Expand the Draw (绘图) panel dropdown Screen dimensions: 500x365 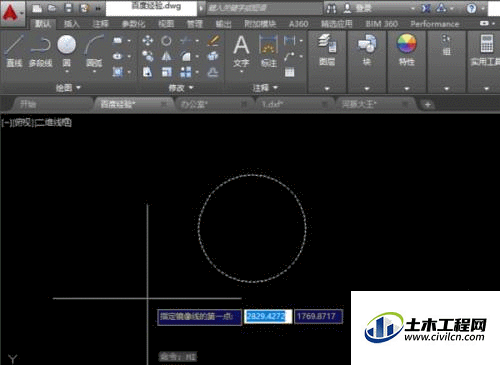[x=68, y=88]
